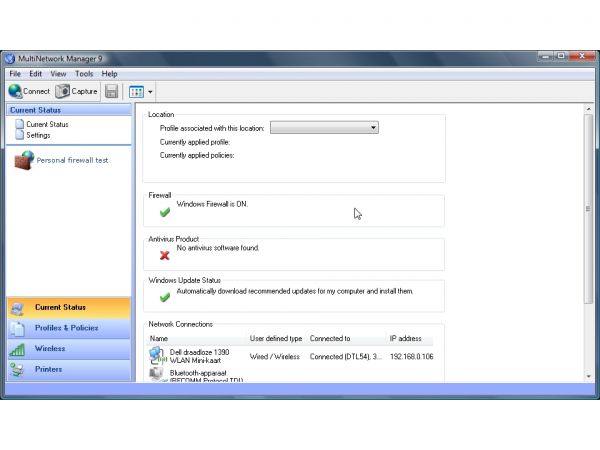Click the Current Status computer icon in sidebar
Image resolution: width=600 pixels, height=450 pixels.
[17, 308]
